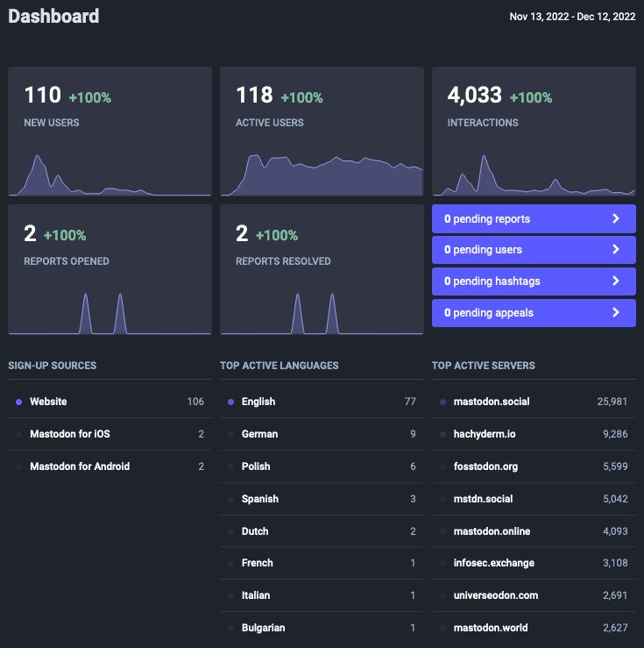Click the New Users chart card
Viewport: 644px width, 648px height.
click(x=110, y=132)
